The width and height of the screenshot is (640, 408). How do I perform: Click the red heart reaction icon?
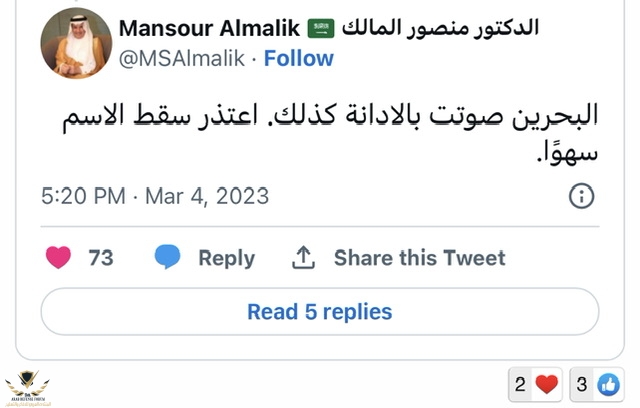(543, 384)
